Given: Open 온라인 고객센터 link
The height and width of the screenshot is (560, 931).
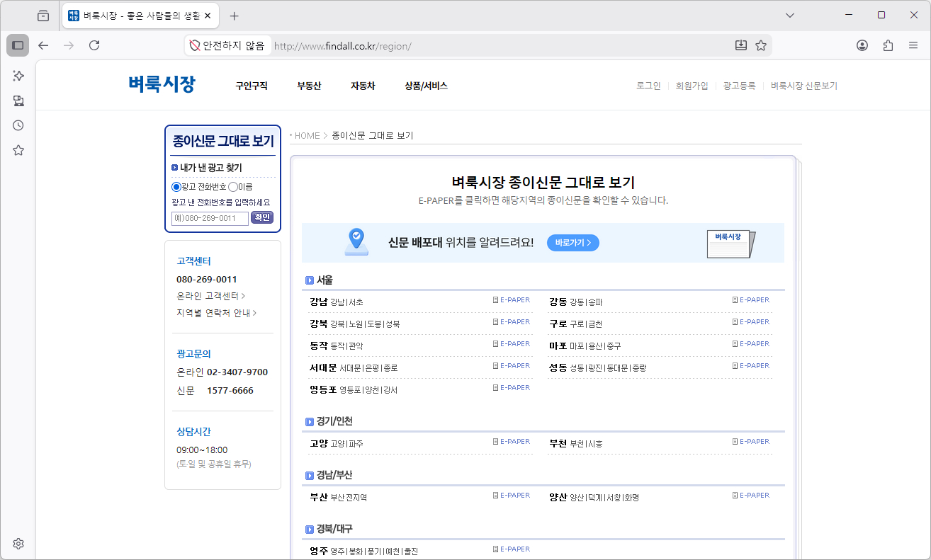Looking at the screenshot, I should (211, 296).
